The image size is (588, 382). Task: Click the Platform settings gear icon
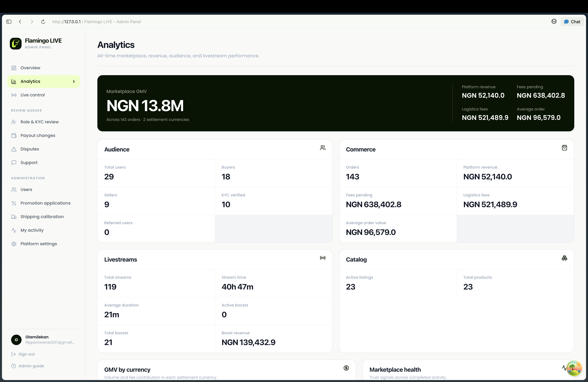[x=14, y=244]
